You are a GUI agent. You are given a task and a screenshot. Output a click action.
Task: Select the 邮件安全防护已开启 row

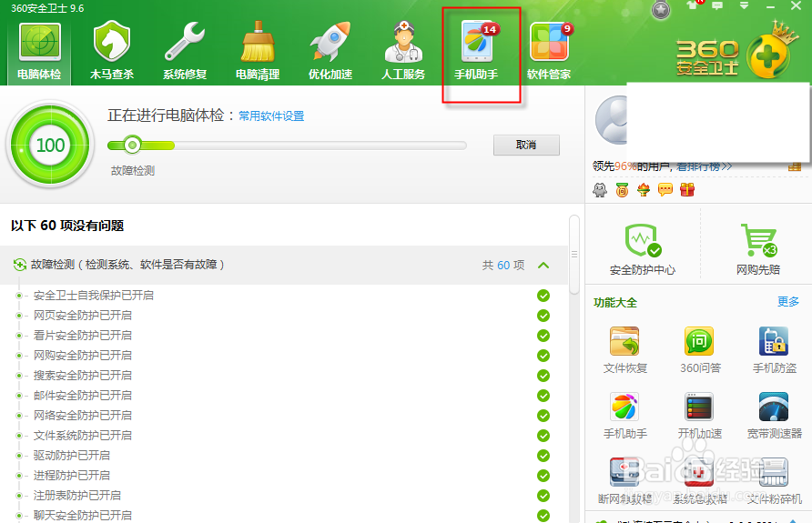[284, 396]
